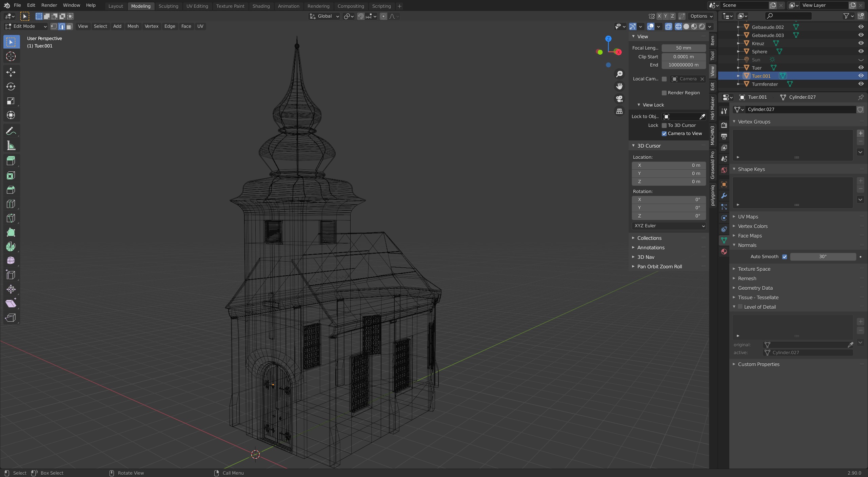Select the Move tool in toolbar
868x477 pixels.
[11, 72]
